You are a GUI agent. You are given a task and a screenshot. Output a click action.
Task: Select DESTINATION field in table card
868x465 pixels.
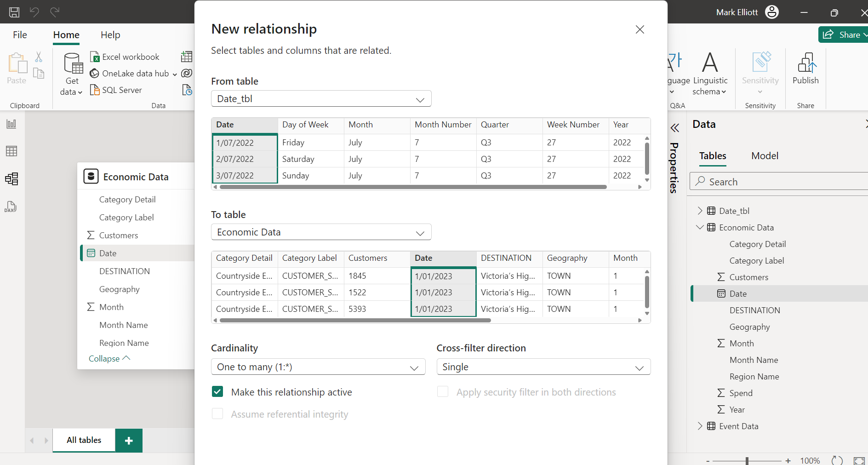(x=125, y=271)
